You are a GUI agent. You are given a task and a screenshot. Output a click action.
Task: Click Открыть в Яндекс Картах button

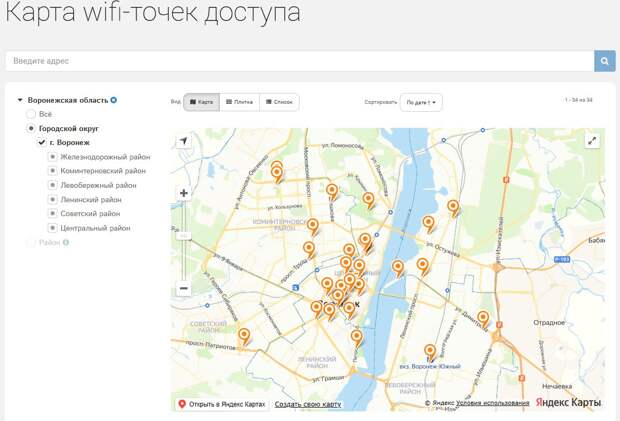[x=222, y=404]
